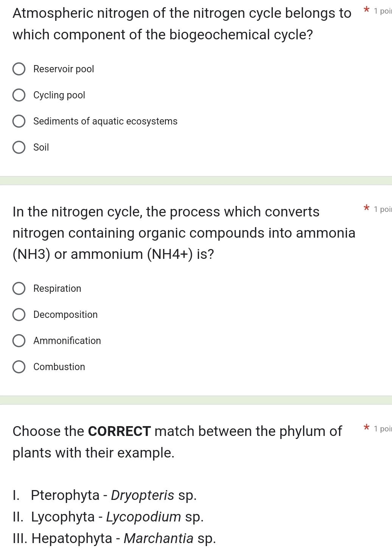
Task: Click the Choose the CORRECT match heading
Action: coord(178,441)
